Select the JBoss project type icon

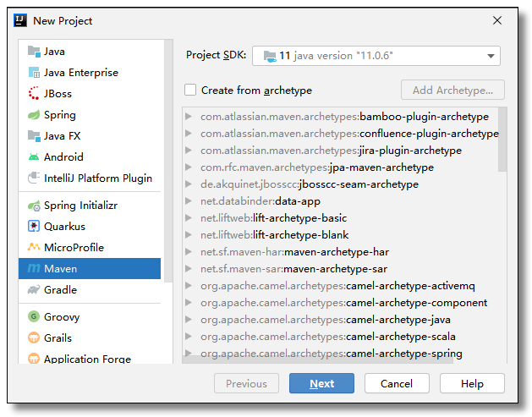[x=34, y=93]
